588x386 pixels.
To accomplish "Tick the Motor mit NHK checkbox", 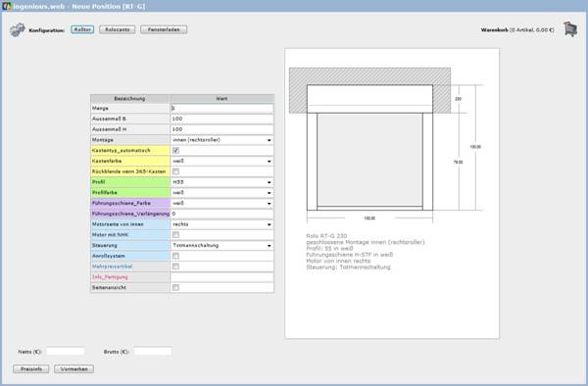I will tap(175, 234).
